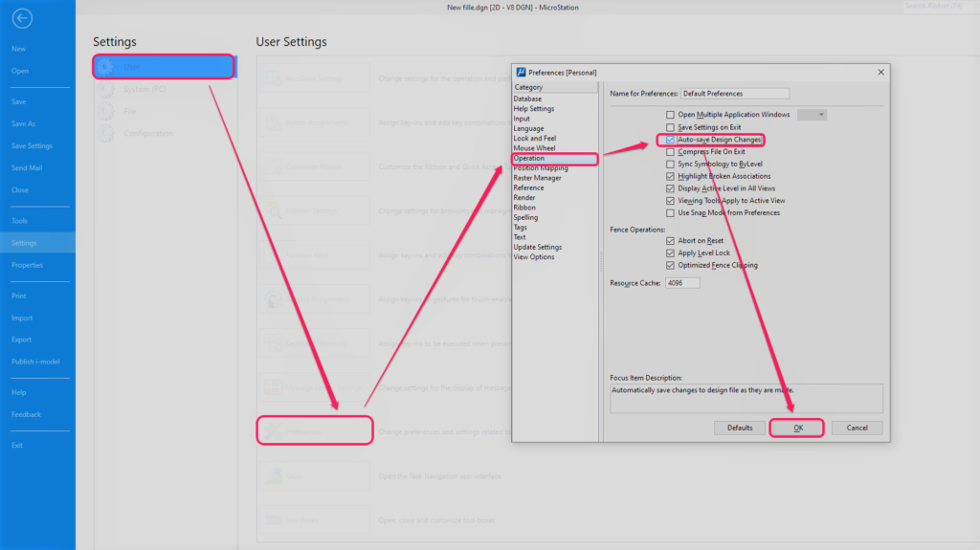
Task: Cancel the Preferences dialog
Action: point(857,429)
